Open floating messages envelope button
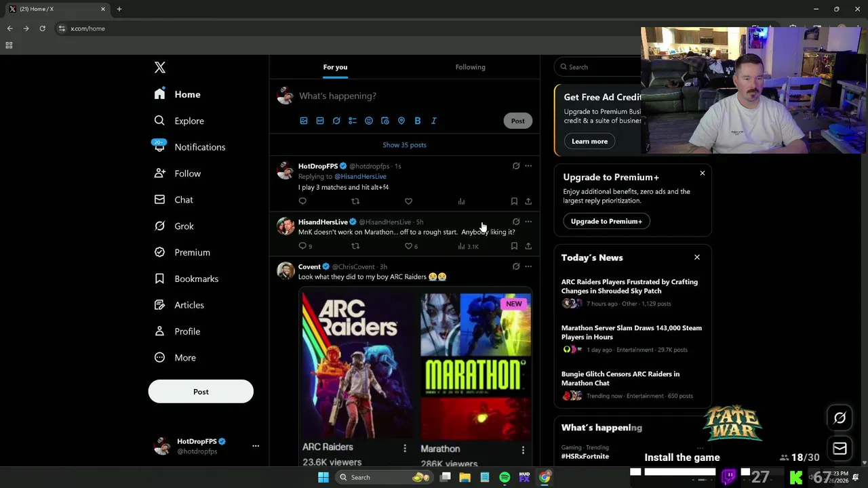Viewport: 868px width, 488px height. click(x=840, y=449)
